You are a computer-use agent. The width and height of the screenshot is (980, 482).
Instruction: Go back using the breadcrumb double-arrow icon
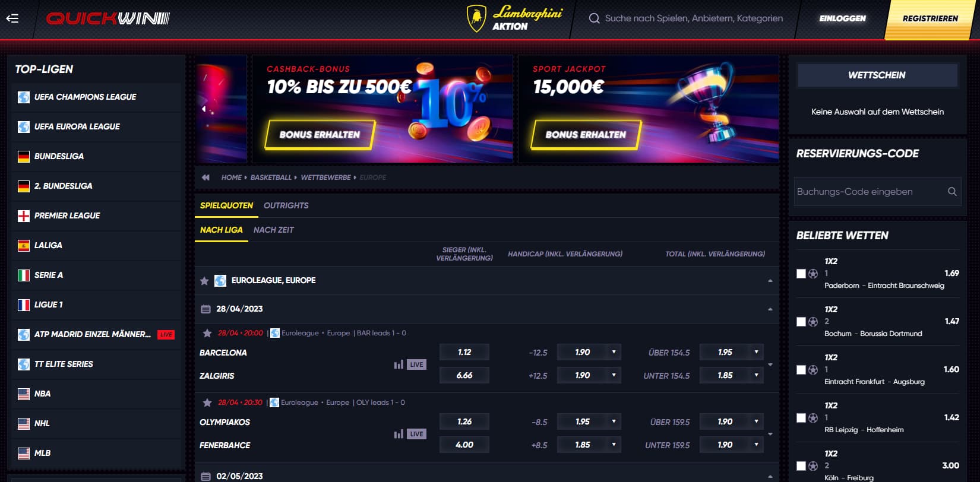(x=206, y=177)
